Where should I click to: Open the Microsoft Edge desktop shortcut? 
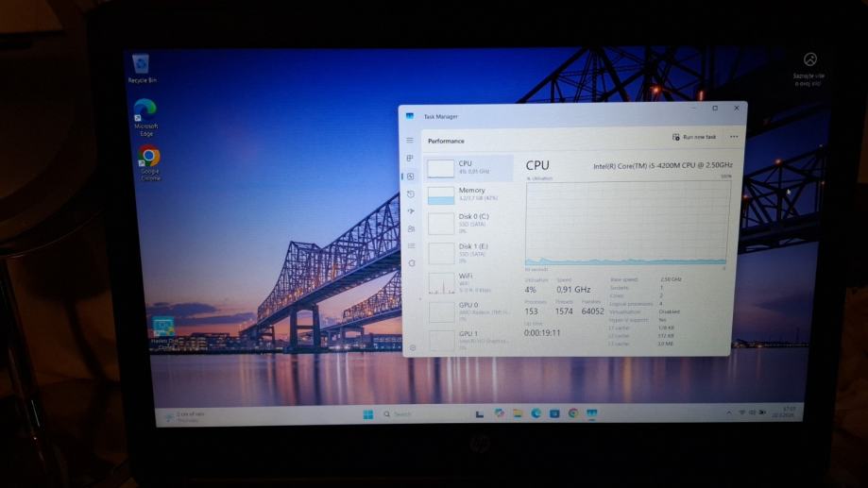point(145,117)
